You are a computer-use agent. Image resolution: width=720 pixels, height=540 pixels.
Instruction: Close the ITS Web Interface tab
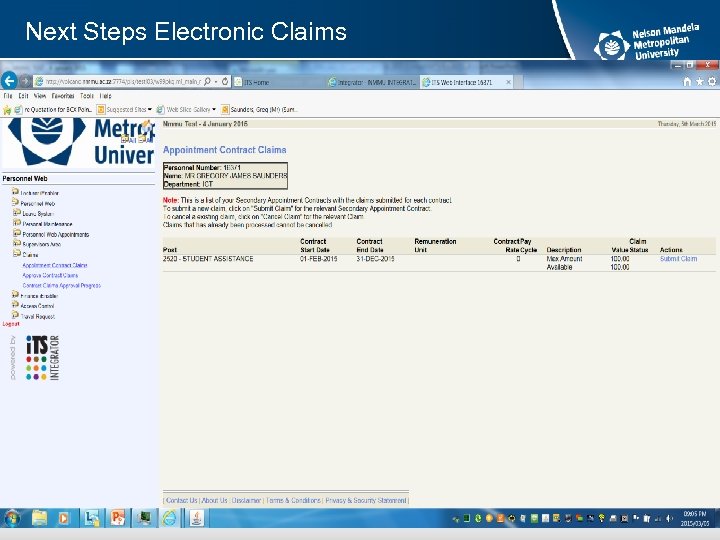point(508,82)
